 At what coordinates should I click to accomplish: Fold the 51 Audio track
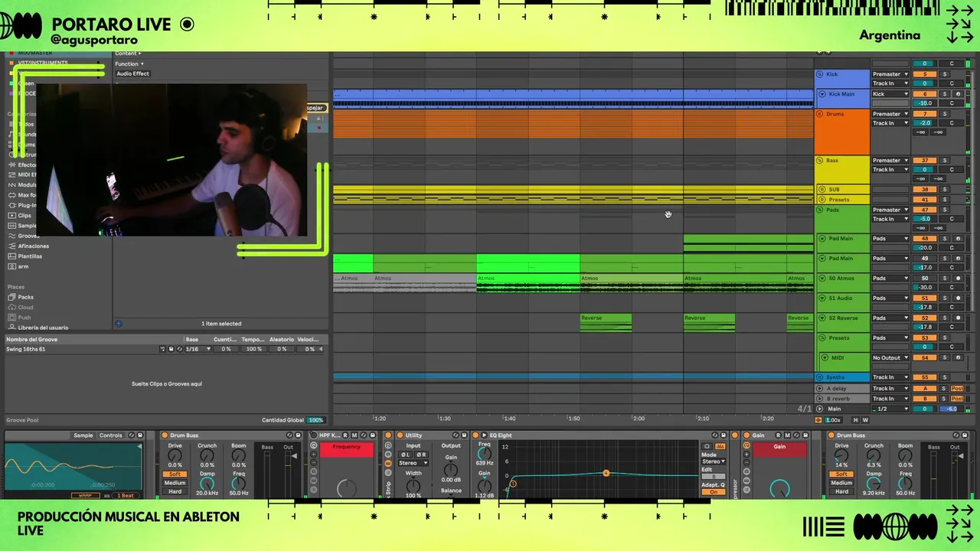[x=822, y=298]
